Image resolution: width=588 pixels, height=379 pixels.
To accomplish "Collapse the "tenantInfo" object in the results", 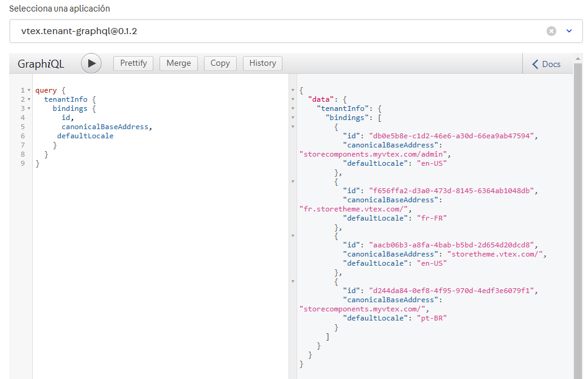I will [293, 108].
